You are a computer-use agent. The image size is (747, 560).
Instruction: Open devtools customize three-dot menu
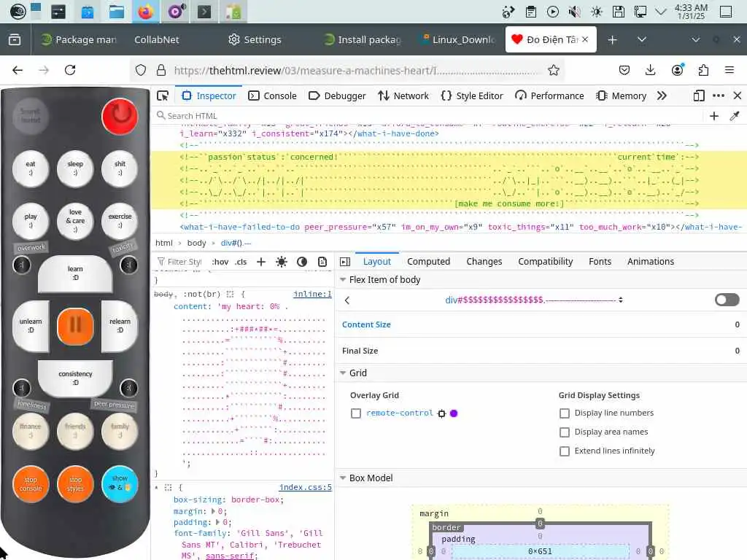[x=719, y=96]
